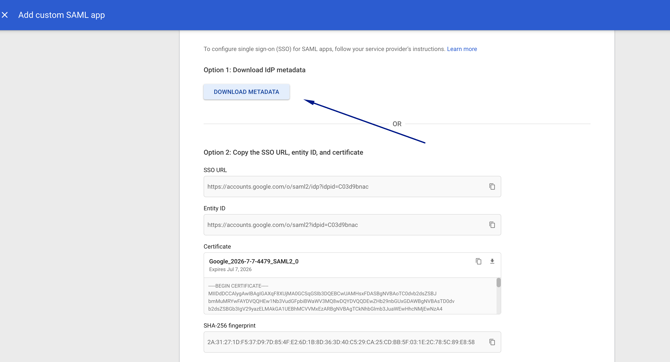670x362 pixels.
Task: Click the Option 1 Download IdP metadata heading
Action: pyautogui.click(x=254, y=70)
